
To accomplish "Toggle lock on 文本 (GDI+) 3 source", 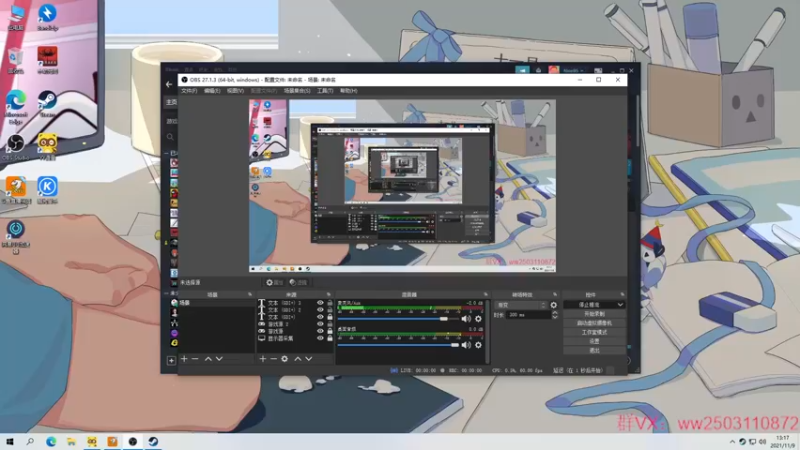I will (x=330, y=303).
